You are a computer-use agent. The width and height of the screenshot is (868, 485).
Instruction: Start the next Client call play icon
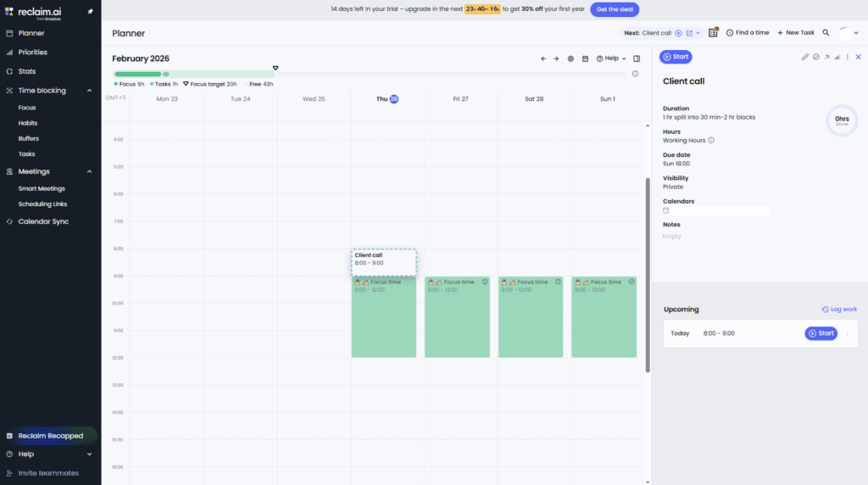click(678, 33)
